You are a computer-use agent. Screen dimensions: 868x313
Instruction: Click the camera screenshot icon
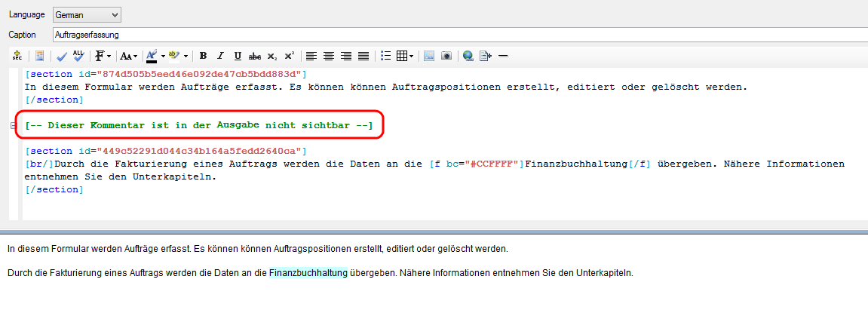point(446,56)
